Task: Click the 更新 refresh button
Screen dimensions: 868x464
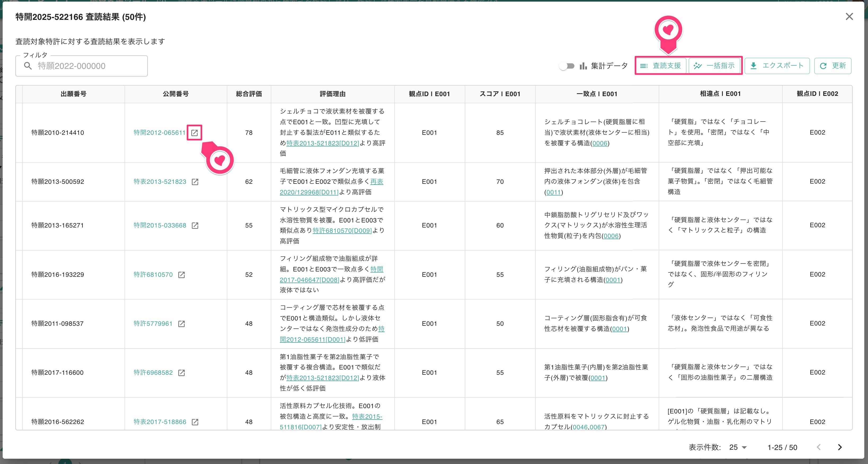Action: pos(832,66)
